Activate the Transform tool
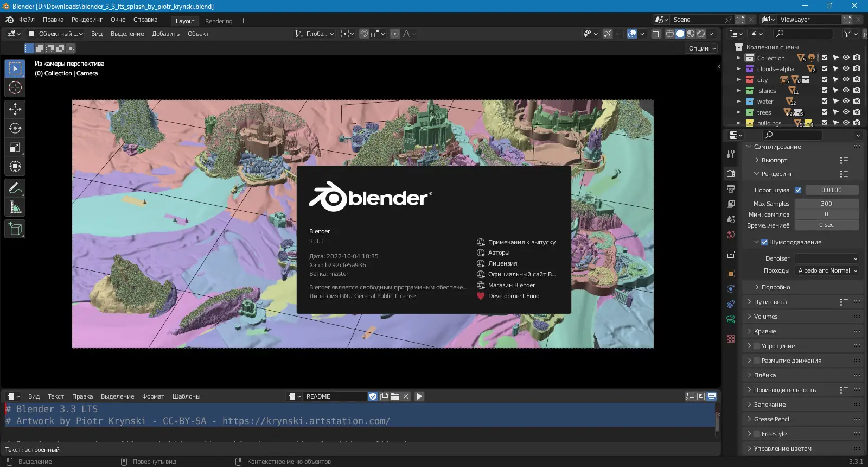The height and width of the screenshot is (467, 868). tap(15, 166)
